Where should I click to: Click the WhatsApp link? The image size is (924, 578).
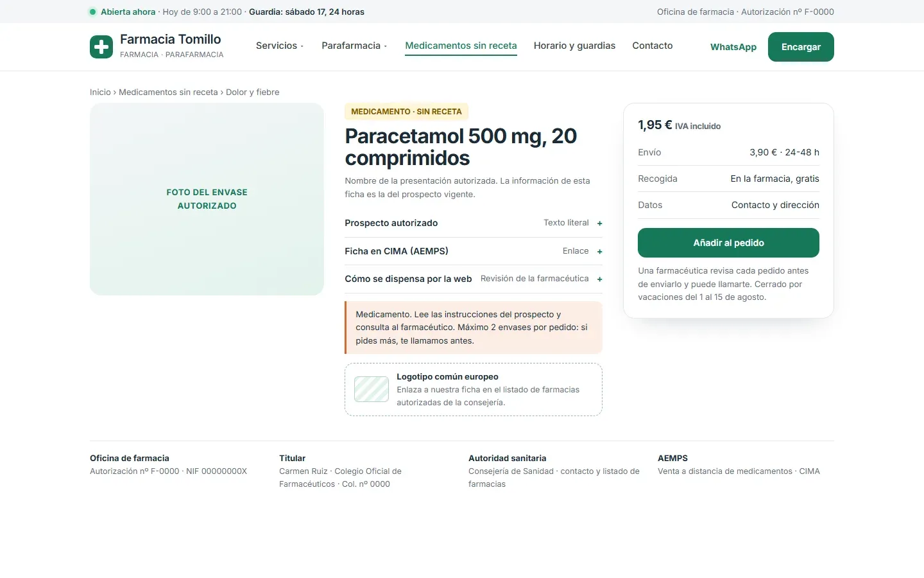coord(733,47)
